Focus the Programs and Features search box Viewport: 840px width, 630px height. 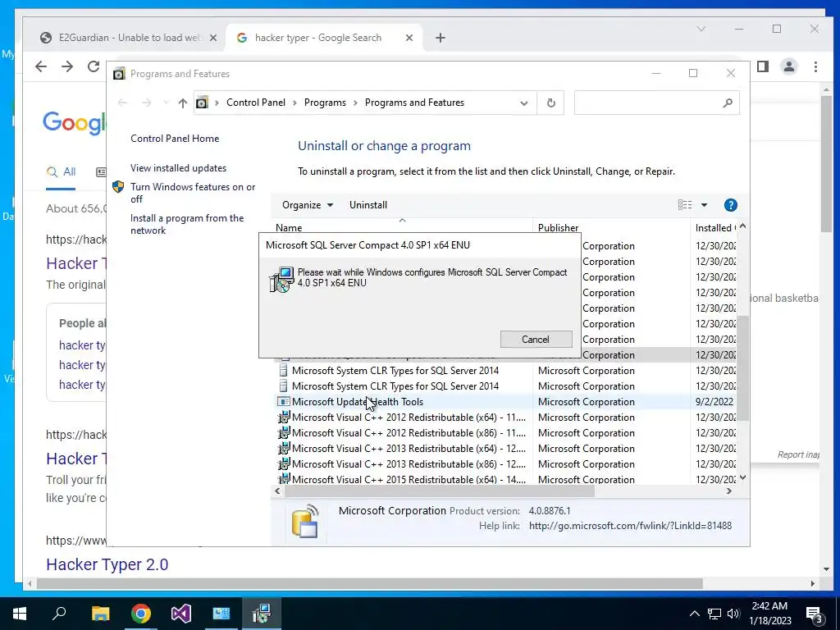coord(647,103)
